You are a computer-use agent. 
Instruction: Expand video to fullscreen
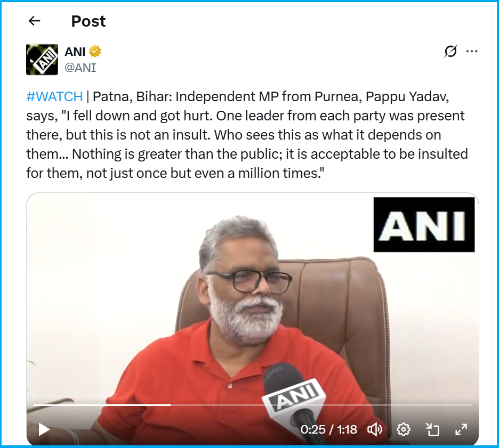coord(461,429)
